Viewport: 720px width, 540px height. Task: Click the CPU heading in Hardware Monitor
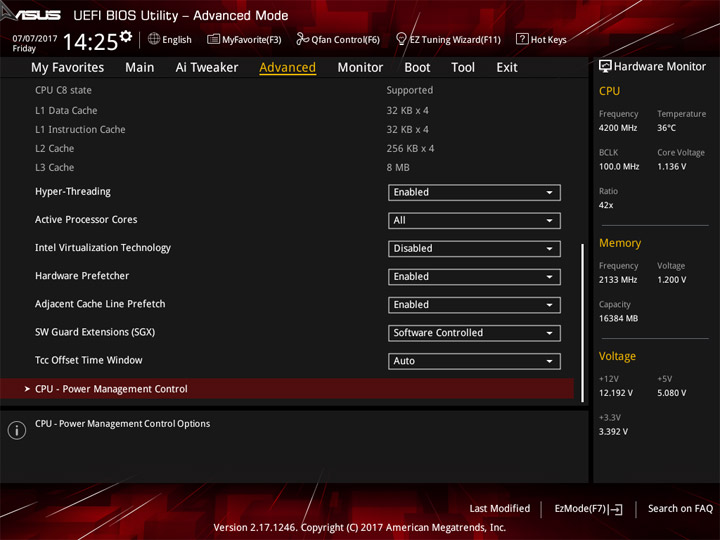pos(609,91)
